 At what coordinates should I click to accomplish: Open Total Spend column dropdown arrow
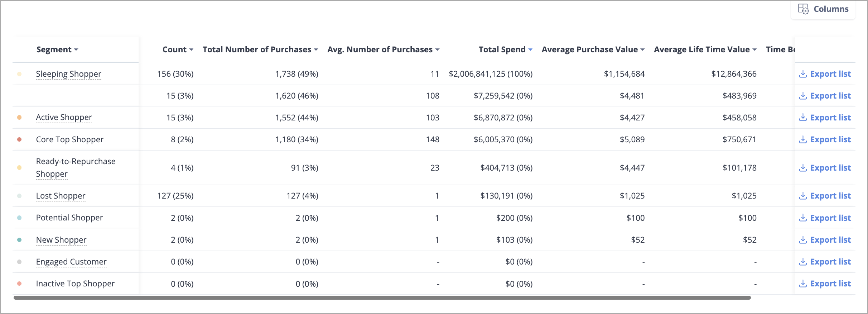coord(530,50)
